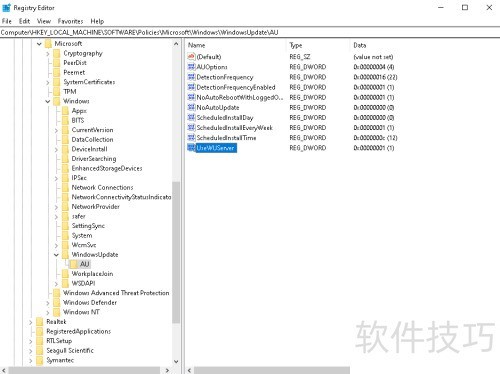Expand the Windows Defender key

(48, 303)
